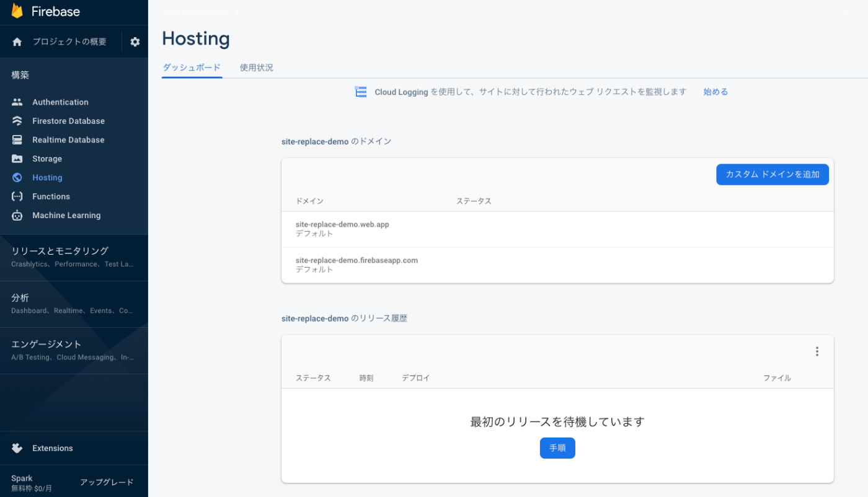The height and width of the screenshot is (497, 868).
Task: Open the site-replace-demo project selector dropdown
Action: click(x=201, y=11)
